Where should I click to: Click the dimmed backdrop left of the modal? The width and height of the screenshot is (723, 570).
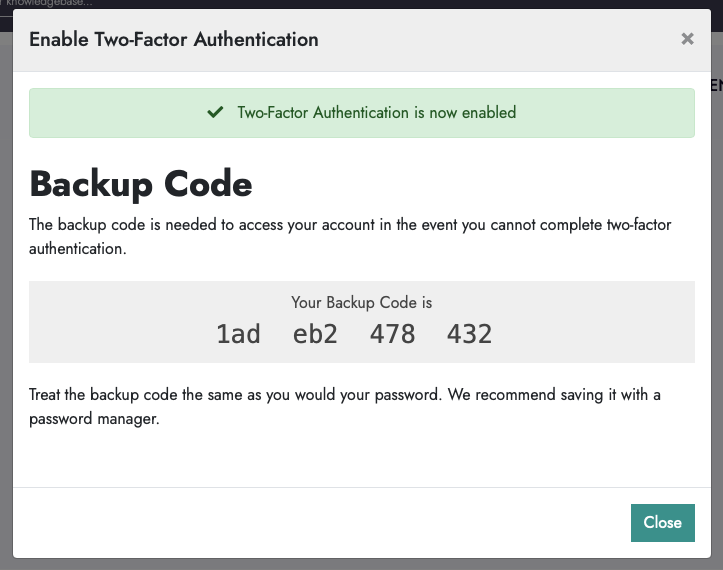pos(5,300)
